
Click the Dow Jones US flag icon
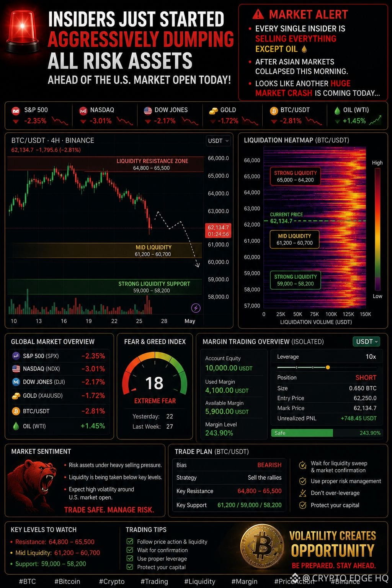click(148, 111)
